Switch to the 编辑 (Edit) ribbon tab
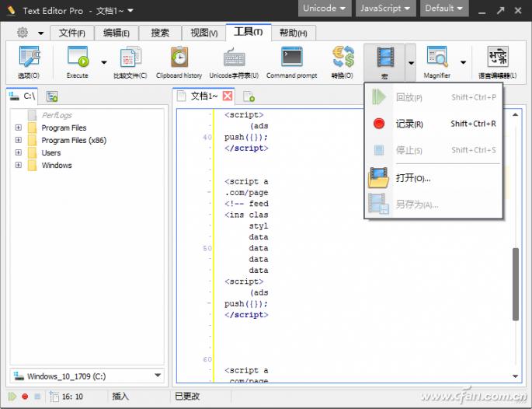The image size is (532, 409). click(116, 33)
